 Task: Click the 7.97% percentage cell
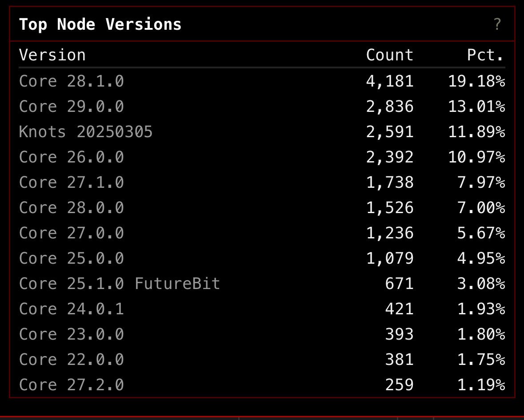coord(481,182)
